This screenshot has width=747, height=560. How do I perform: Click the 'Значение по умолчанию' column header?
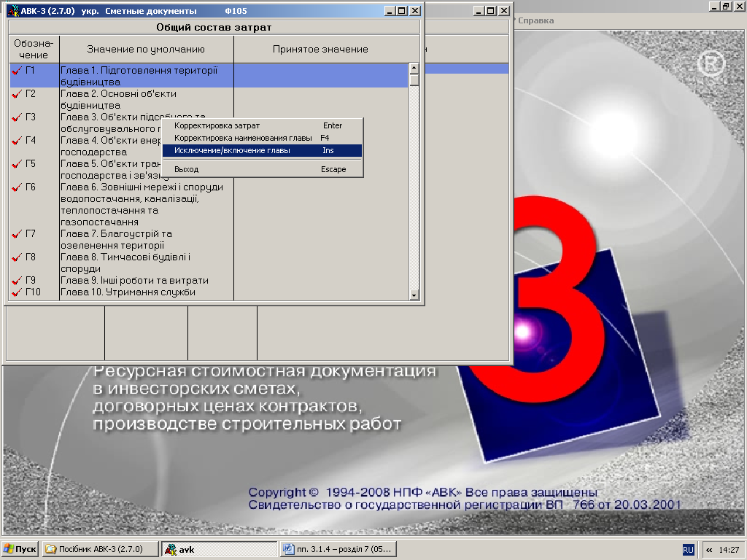(146, 49)
